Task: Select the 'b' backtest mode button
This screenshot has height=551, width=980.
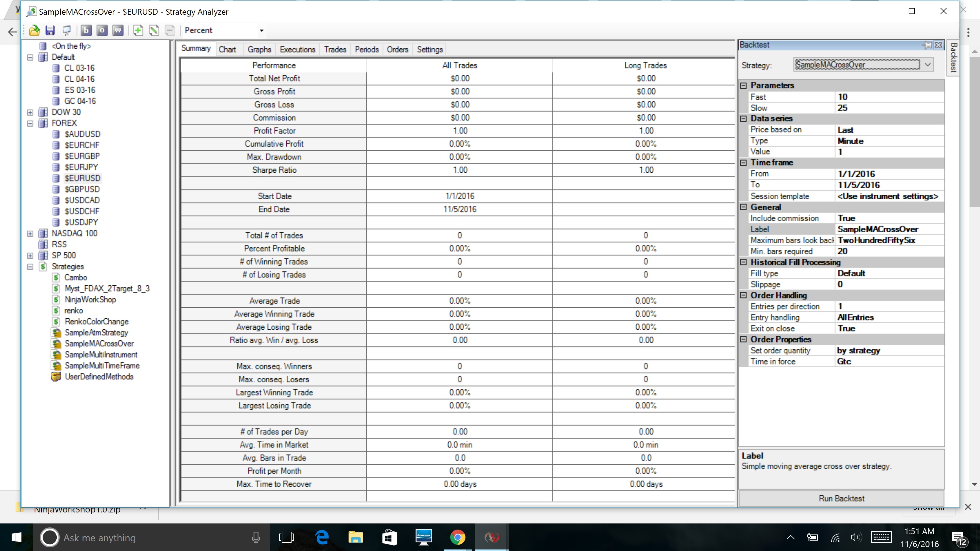Action: point(86,30)
